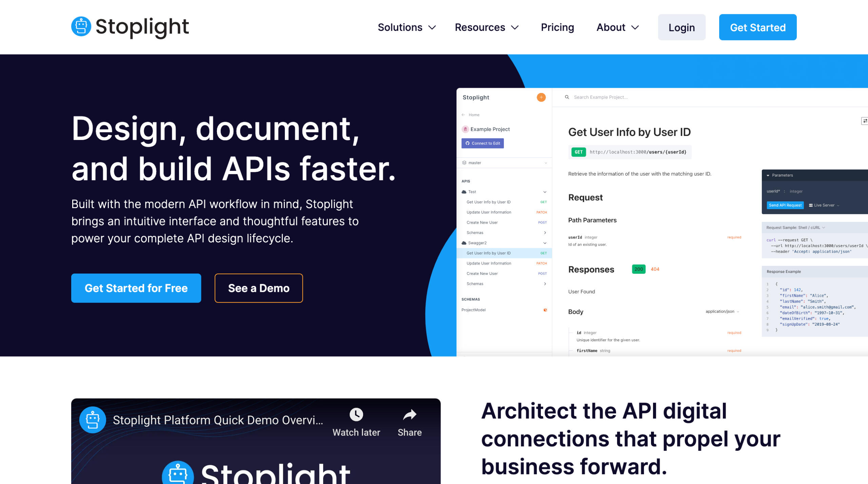Viewport: 868px width, 484px height.
Task: Collapse the Swagger2 API tree
Action: [545, 243]
